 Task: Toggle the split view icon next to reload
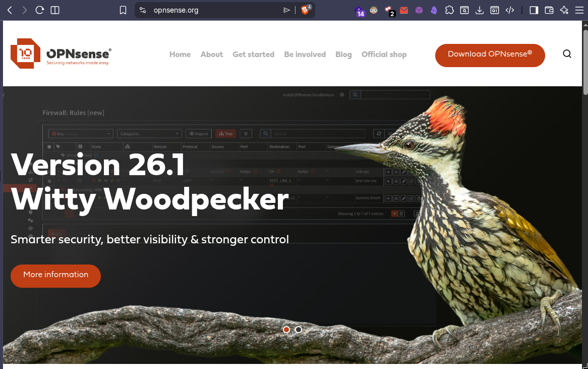tap(55, 10)
